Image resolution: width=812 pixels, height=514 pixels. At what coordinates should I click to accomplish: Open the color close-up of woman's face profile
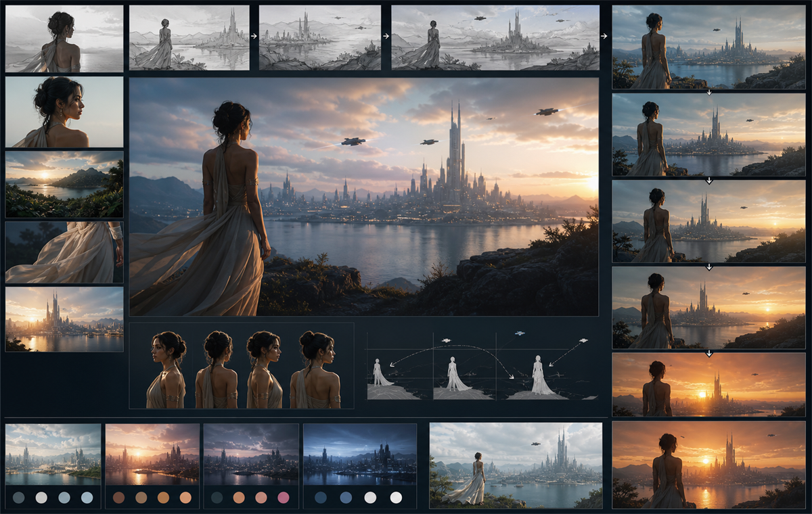tap(64, 112)
